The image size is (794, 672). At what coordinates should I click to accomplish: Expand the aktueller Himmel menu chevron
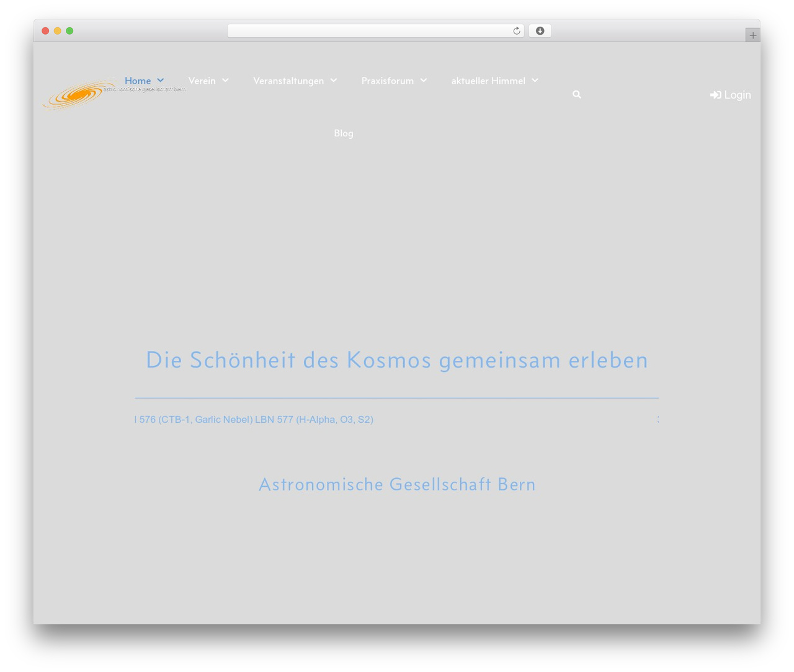click(x=535, y=81)
